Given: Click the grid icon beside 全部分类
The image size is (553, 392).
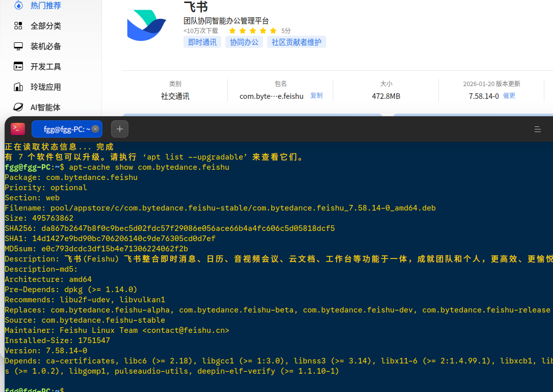Looking at the screenshot, I should 18,26.
